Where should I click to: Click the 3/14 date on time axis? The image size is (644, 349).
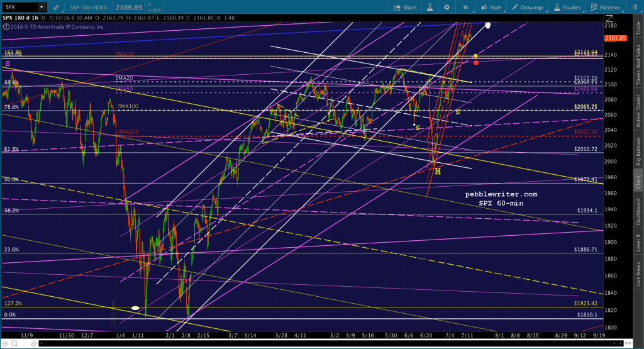pos(250,335)
